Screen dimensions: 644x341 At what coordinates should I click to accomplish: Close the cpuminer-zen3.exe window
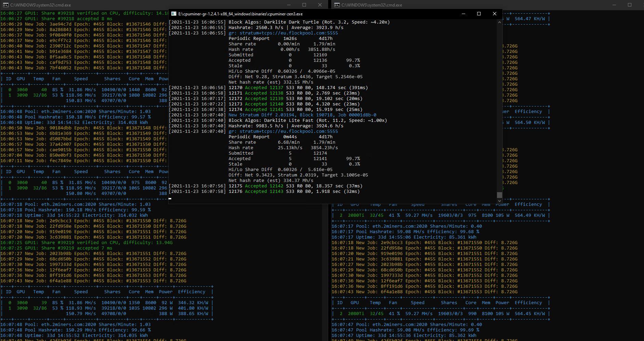(494, 14)
